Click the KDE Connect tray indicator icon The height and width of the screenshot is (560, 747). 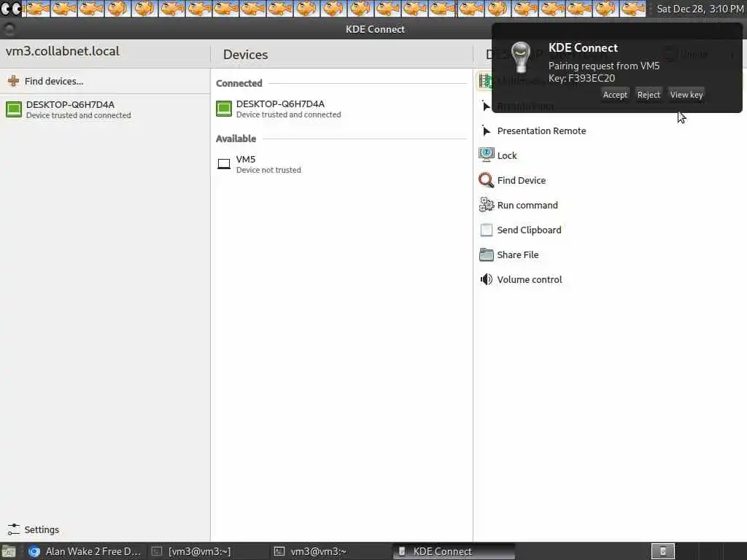(x=662, y=551)
